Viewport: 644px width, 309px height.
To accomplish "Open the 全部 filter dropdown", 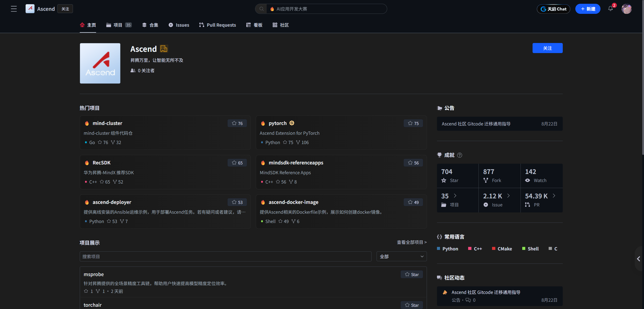I will [x=401, y=256].
